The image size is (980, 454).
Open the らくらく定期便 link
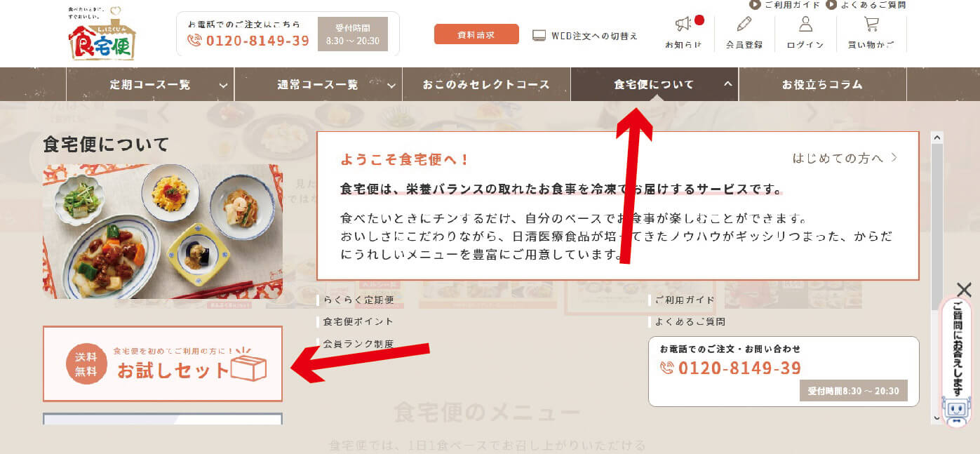click(x=358, y=300)
